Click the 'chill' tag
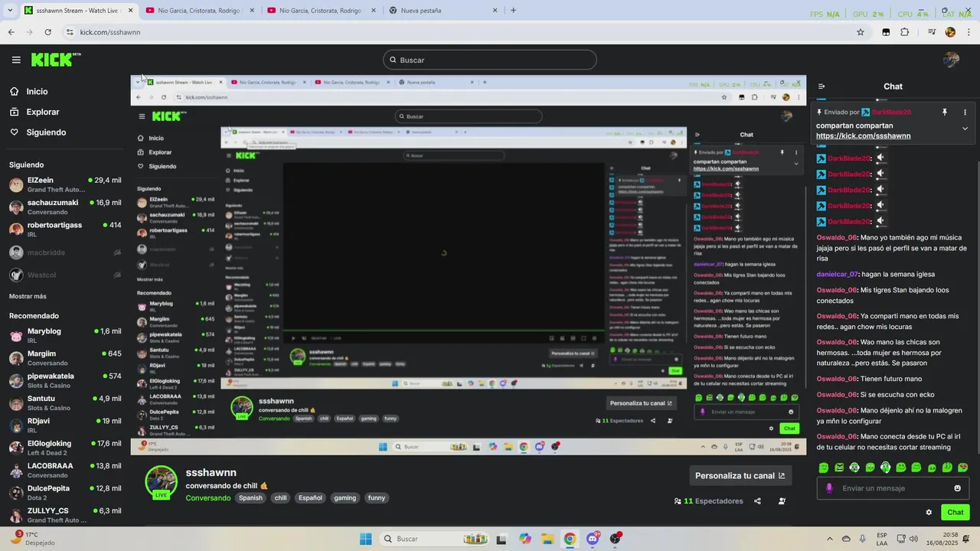Screen dimensions: 980x551 click(280, 498)
